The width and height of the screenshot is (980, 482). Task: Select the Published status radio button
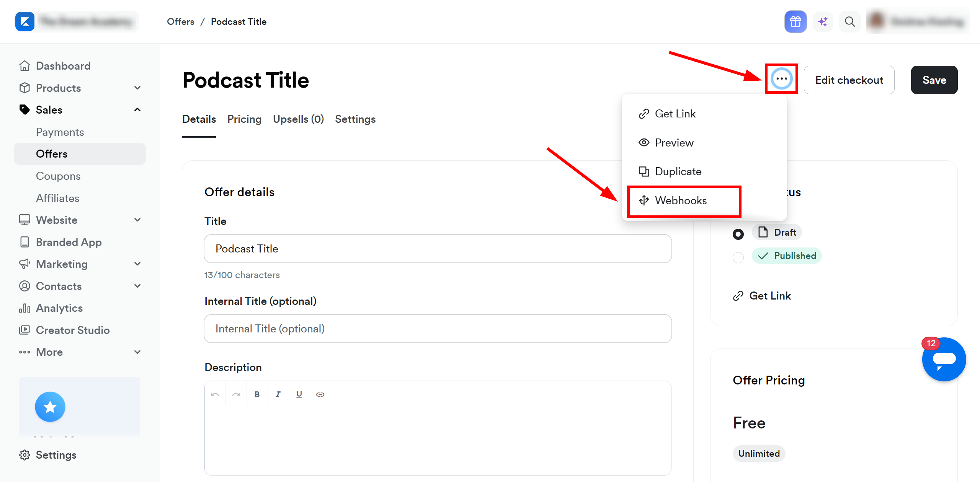point(738,257)
